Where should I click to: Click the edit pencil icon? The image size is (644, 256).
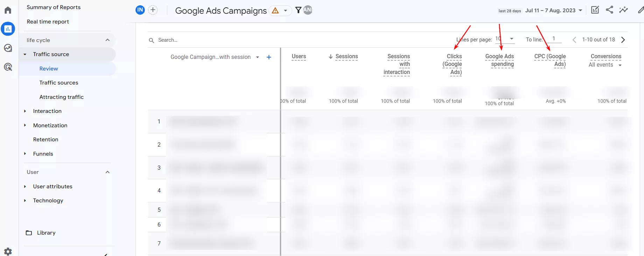point(640,10)
